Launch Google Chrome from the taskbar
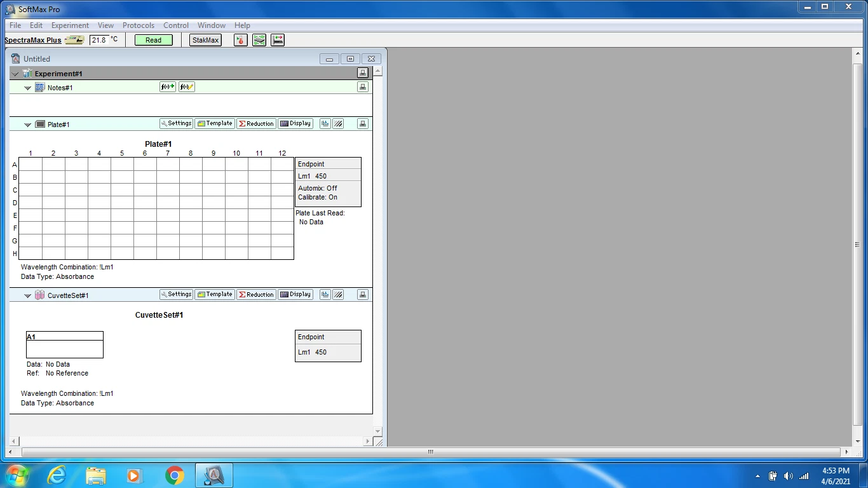This screenshot has width=868, height=488. click(x=175, y=475)
